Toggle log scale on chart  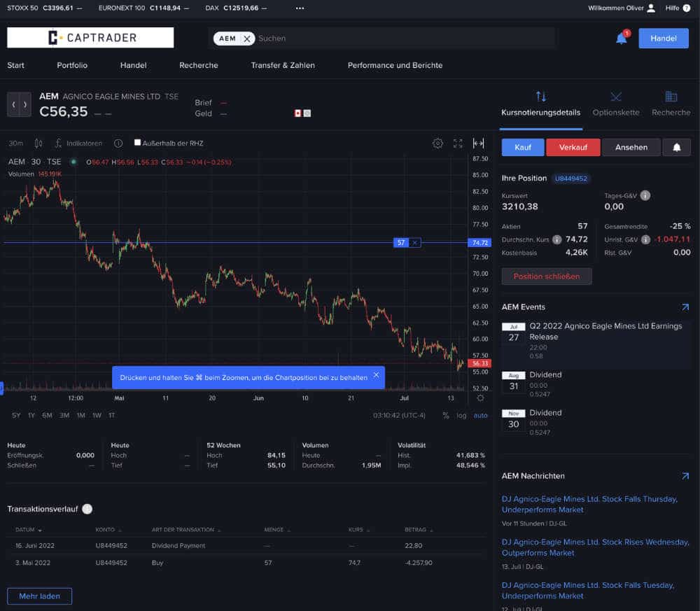click(x=461, y=416)
